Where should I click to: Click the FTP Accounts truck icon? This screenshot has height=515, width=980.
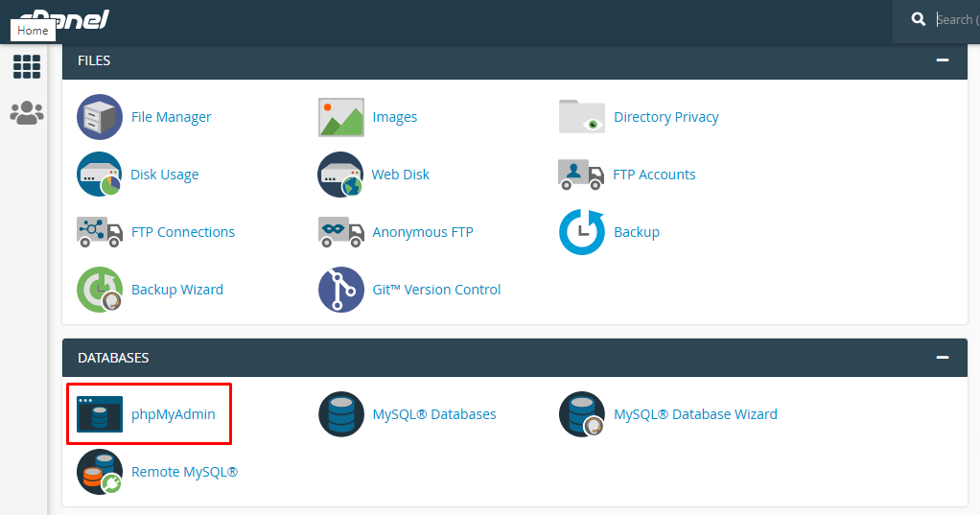[x=581, y=175]
